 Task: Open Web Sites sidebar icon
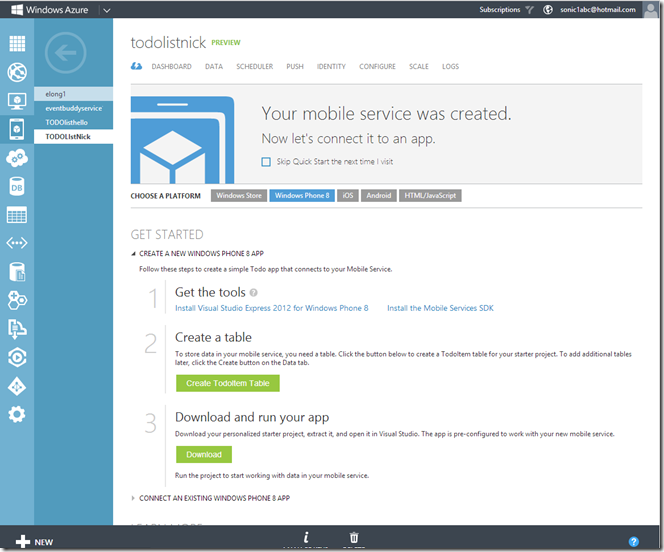pyautogui.click(x=17, y=72)
